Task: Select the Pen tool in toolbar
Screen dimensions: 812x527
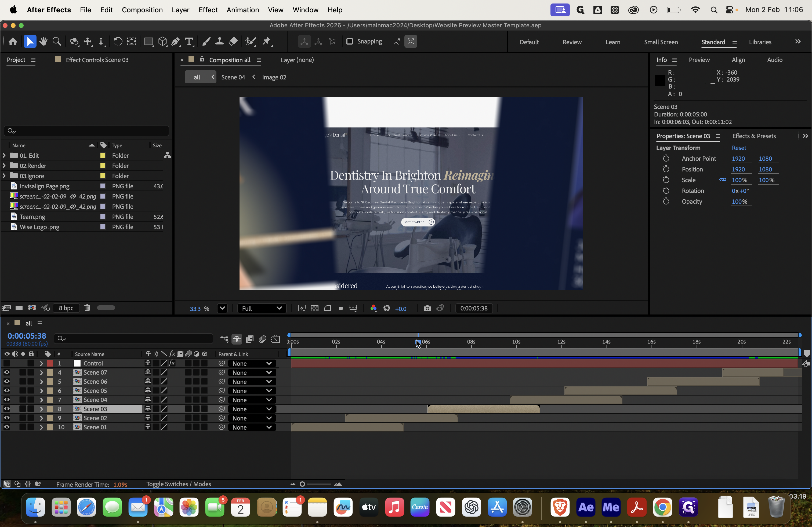Action: 176,42
